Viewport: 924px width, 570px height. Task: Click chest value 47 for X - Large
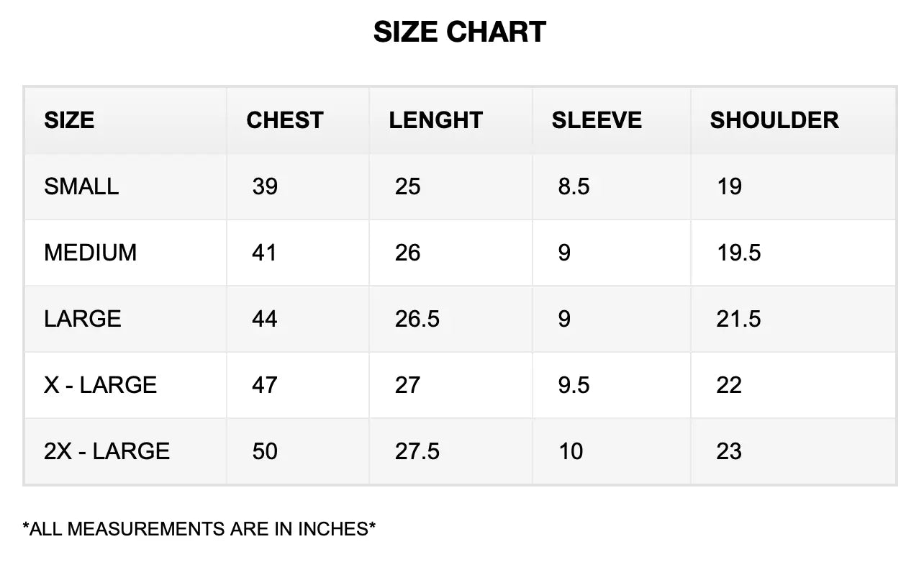(265, 385)
